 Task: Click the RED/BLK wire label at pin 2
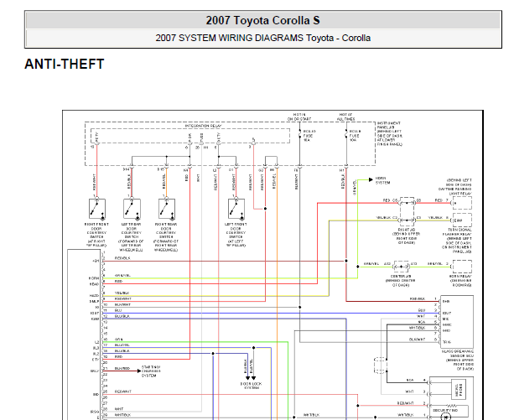pos(122,258)
